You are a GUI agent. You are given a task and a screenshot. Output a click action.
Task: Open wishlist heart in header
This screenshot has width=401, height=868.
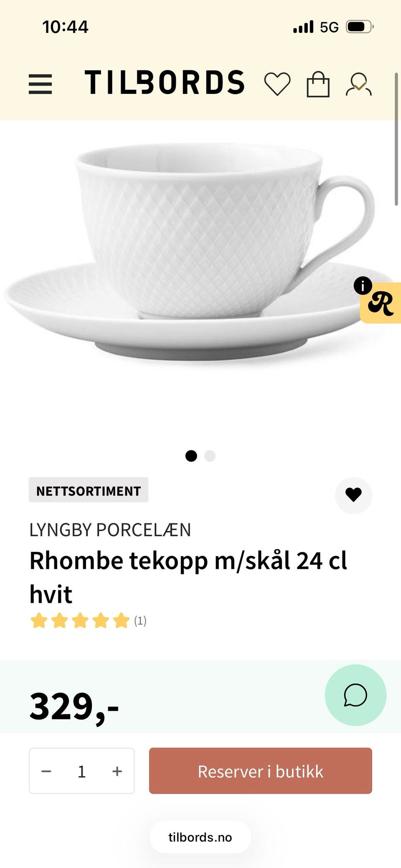(277, 84)
